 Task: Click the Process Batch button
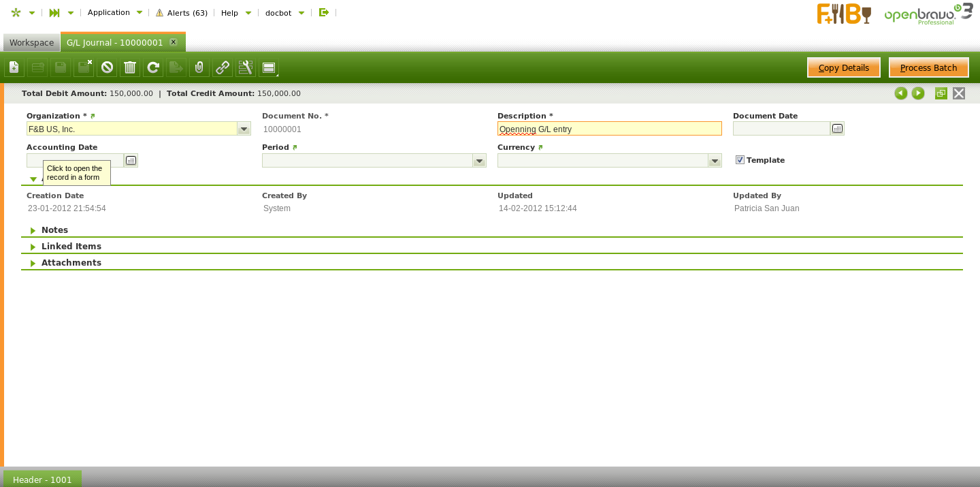coord(928,67)
